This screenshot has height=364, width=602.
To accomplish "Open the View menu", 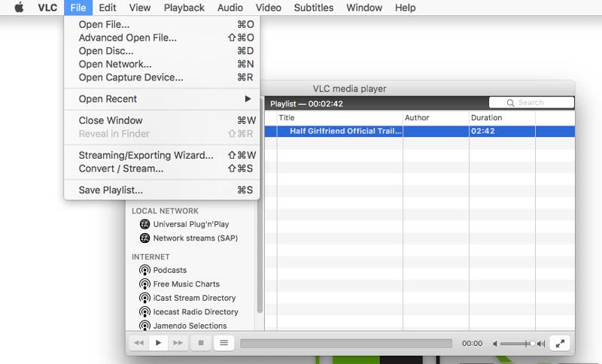I will (x=140, y=8).
